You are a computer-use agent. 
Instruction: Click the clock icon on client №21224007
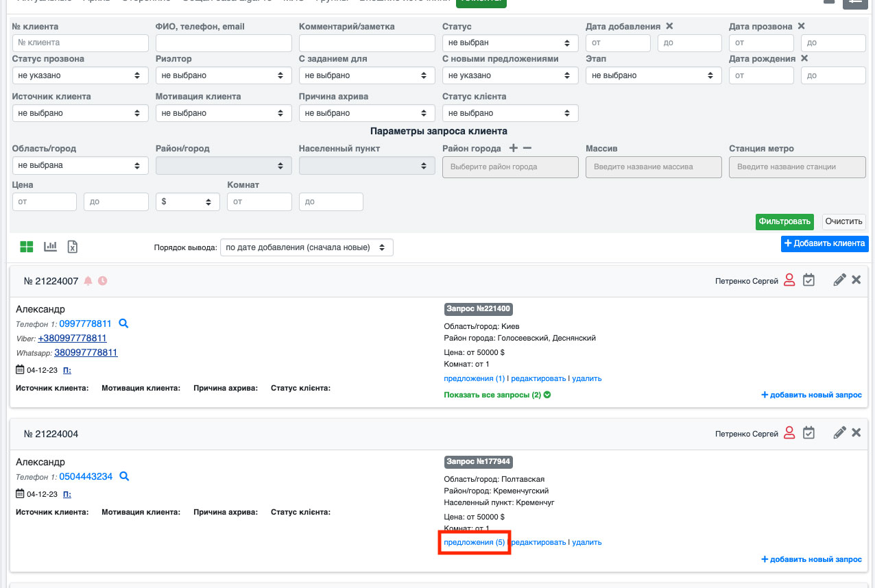click(x=103, y=281)
